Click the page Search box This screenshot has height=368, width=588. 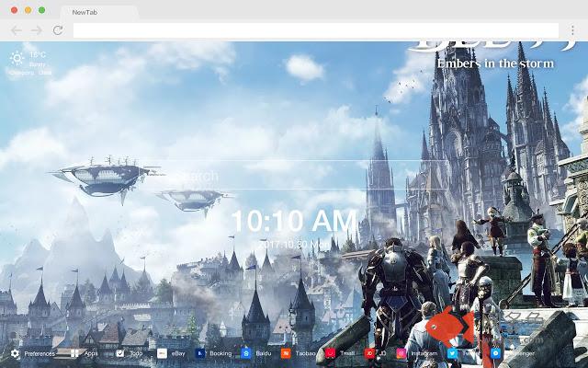tap(292, 176)
